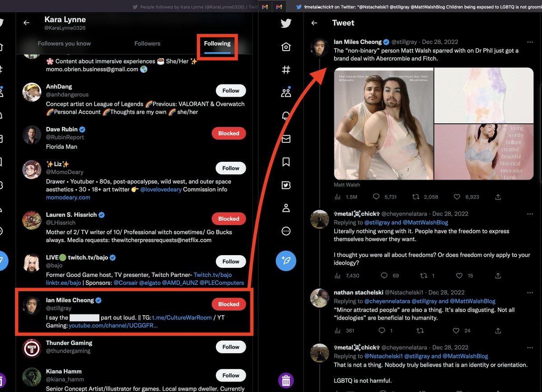Open the Notifications bell
This screenshot has height=392, width=542.
point(286,116)
